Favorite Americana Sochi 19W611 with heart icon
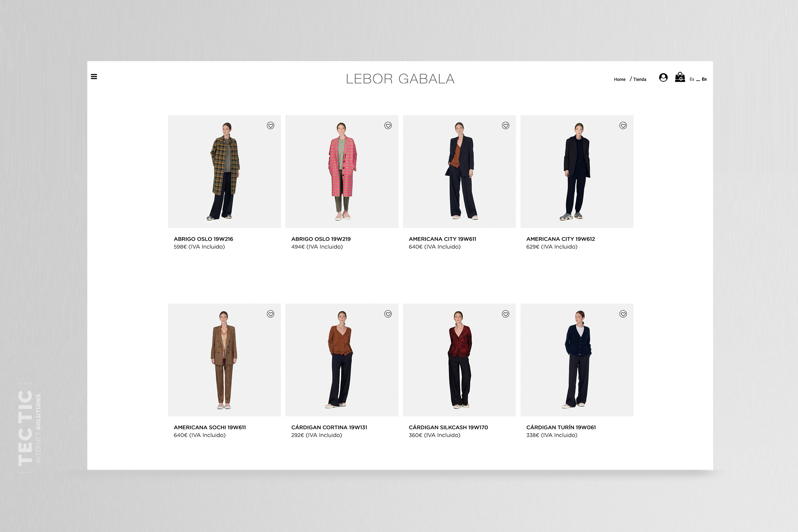798x532 pixels. [x=270, y=314]
